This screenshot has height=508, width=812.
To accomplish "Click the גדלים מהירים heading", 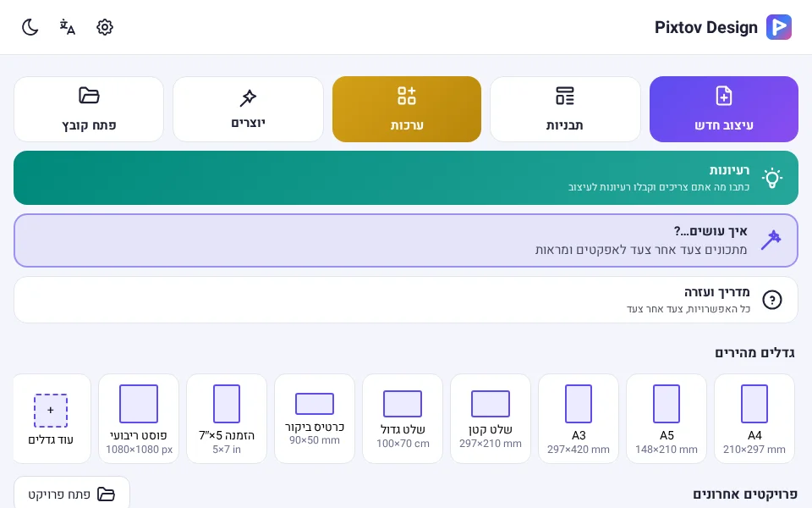I will coord(754,353).
